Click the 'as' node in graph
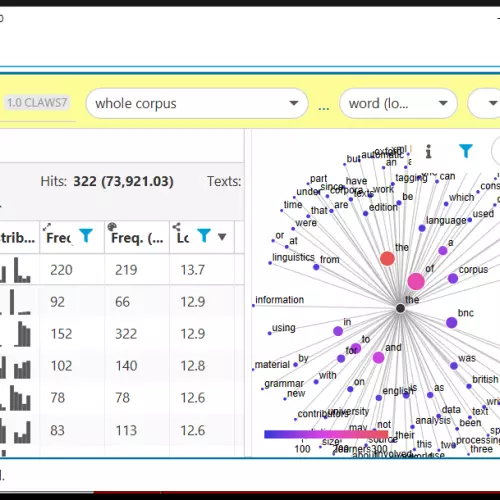The height and width of the screenshot is (500, 500). pyautogui.click(x=430, y=395)
